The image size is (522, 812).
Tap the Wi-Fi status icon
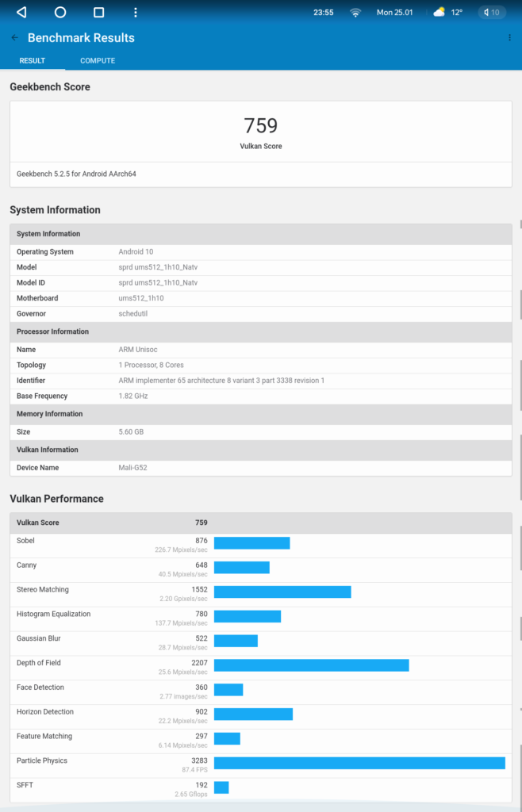pos(355,13)
